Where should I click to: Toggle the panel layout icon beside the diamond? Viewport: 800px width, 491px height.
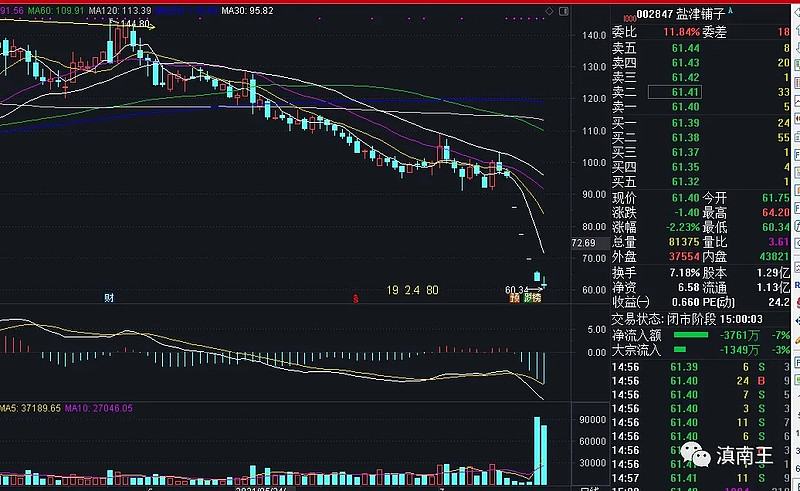pyautogui.click(x=564, y=11)
